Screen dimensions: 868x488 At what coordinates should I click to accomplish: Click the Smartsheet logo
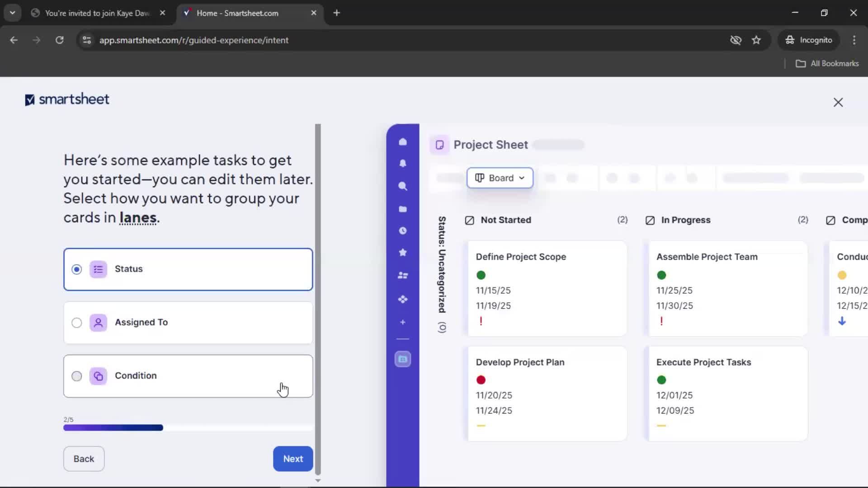pos(67,99)
